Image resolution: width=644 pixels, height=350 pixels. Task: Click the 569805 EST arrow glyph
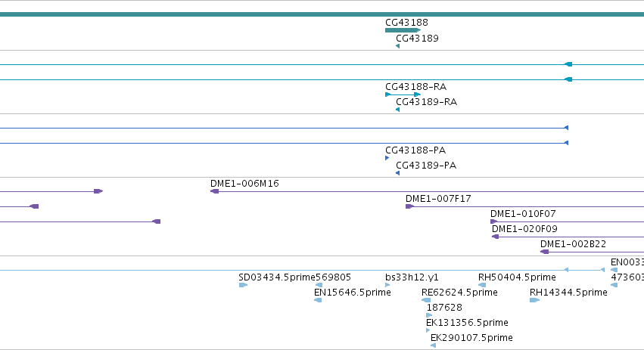pos(319,285)
